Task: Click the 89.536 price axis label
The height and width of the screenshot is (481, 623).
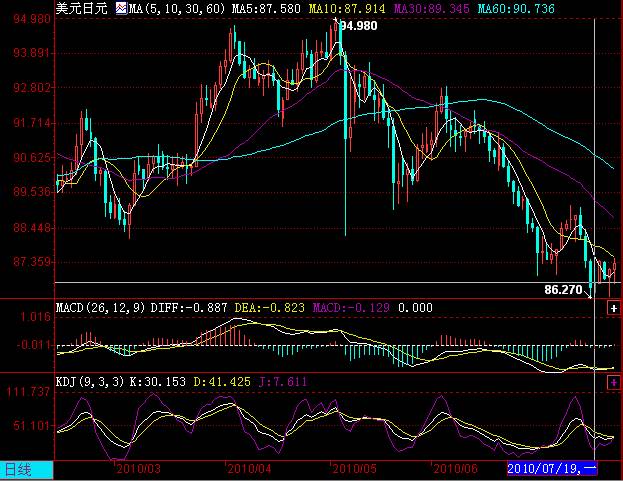Action: [x=32, y=192]
